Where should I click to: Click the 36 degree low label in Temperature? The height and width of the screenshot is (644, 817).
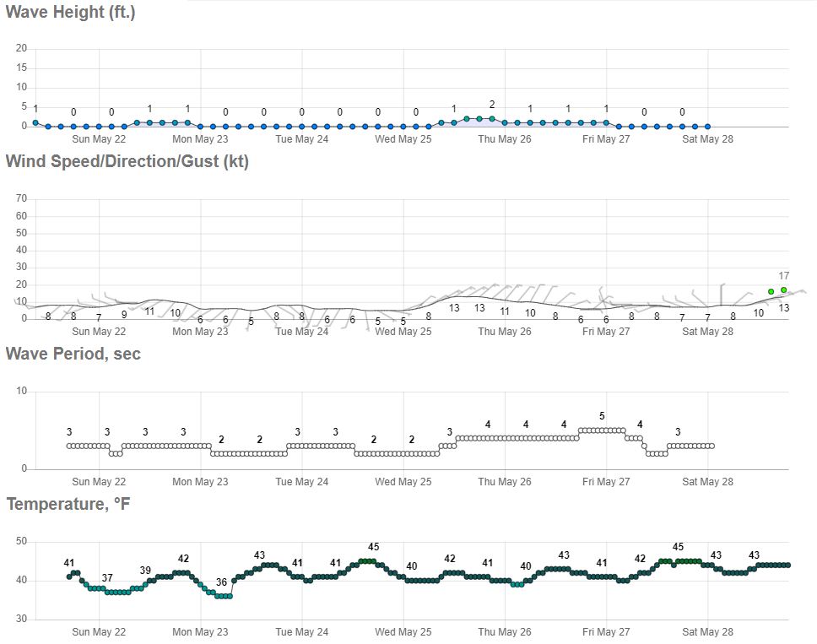[x=221, y=582]
